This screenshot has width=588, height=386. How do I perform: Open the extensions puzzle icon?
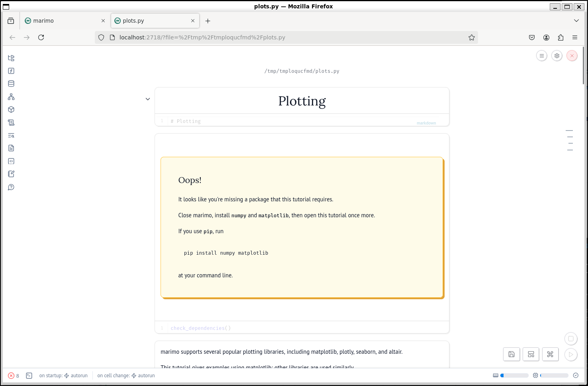561,37
